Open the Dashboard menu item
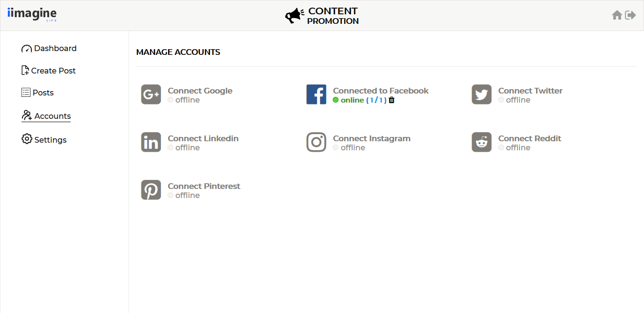The image size is (644, 313). [49, 48]
